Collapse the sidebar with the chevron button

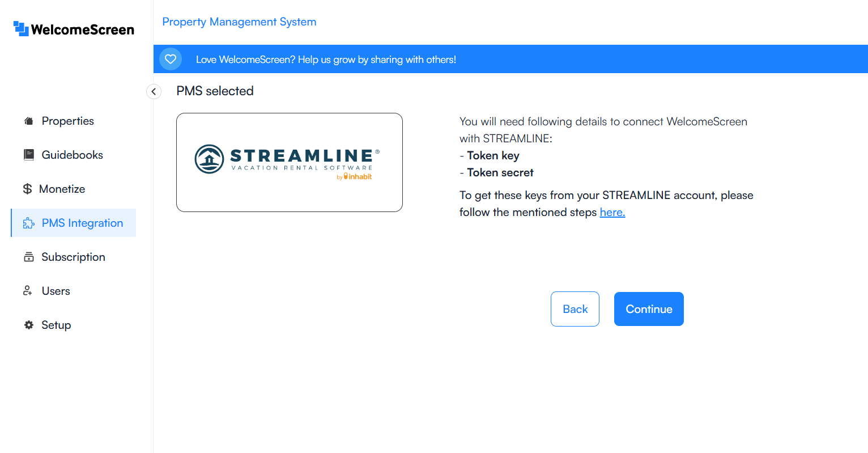point(154,91)
